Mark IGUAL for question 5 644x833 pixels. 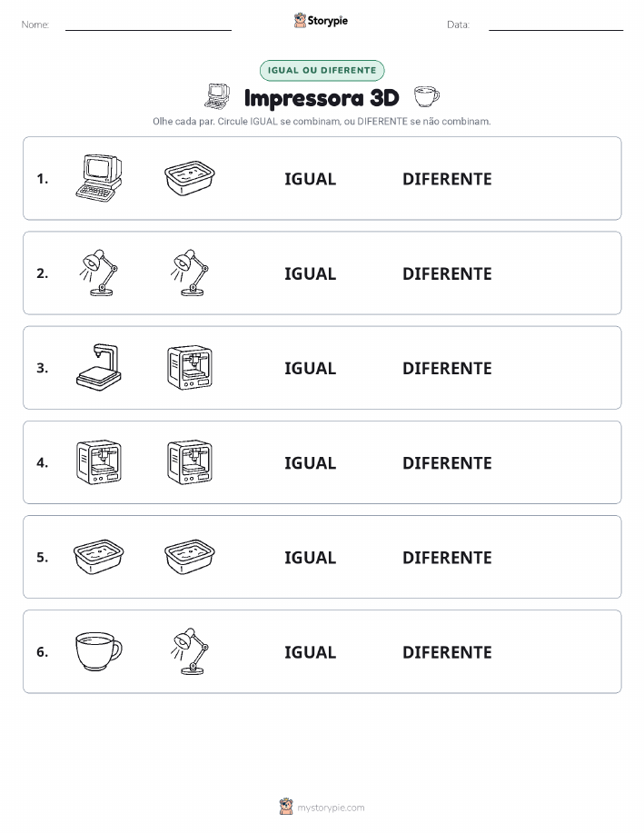311,557
